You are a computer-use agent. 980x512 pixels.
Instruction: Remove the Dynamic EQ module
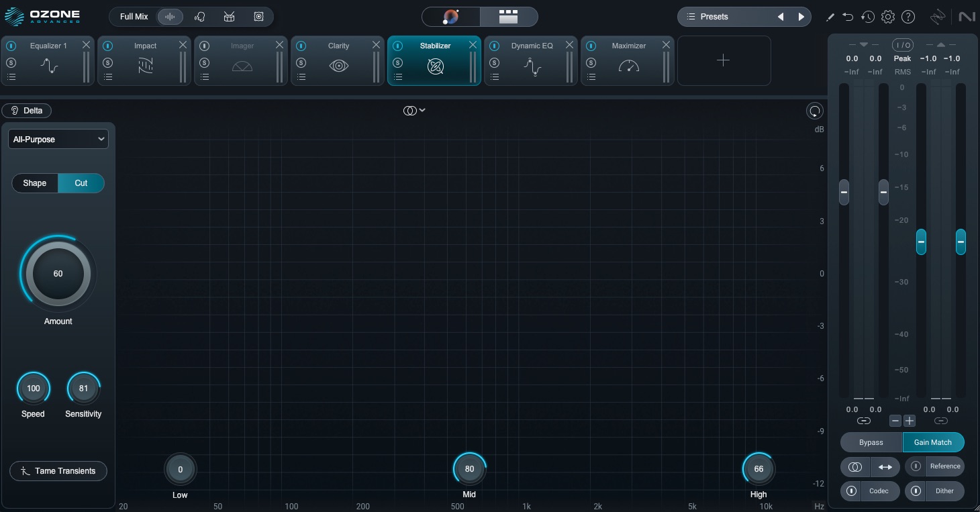[x=569, y=45]
